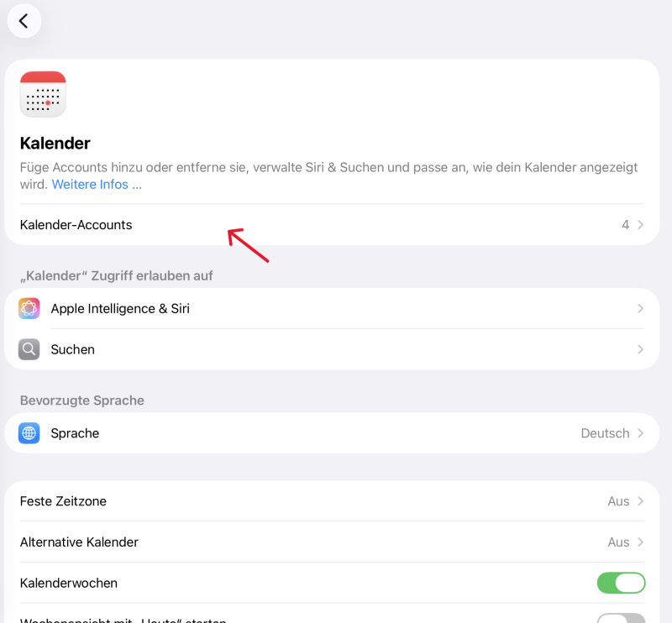The width and height of the screenshot is (672, 623).
Task: Click the Kalenderwochen label
Action: point(69,583)
